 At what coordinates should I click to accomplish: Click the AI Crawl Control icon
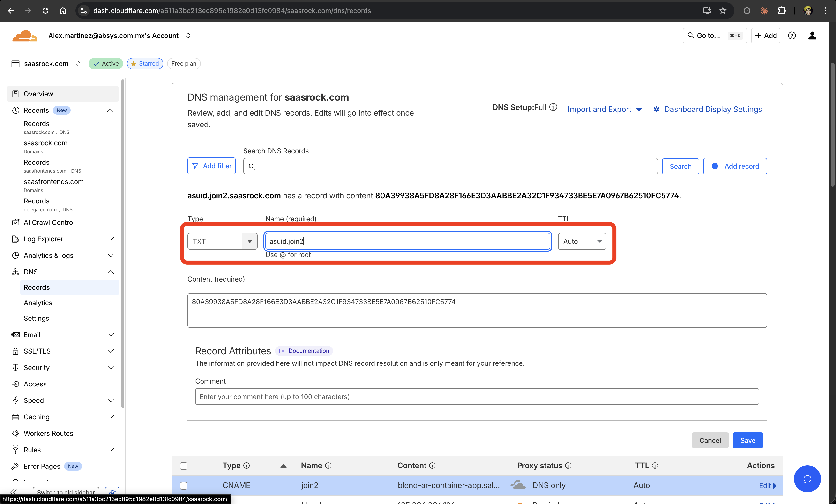click(x=15, y=222)
